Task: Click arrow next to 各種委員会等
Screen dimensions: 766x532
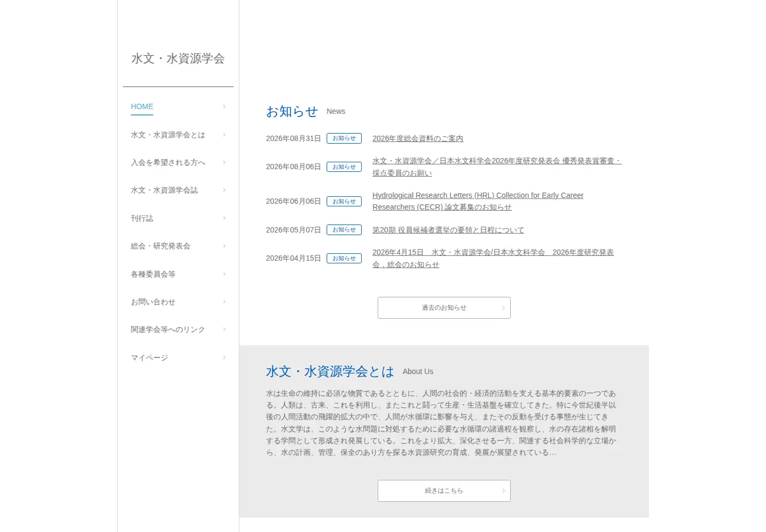Action: point(224,274)
